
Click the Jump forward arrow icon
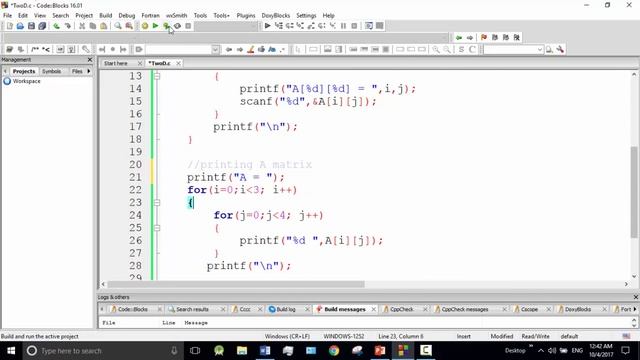[x=470, y=38]
